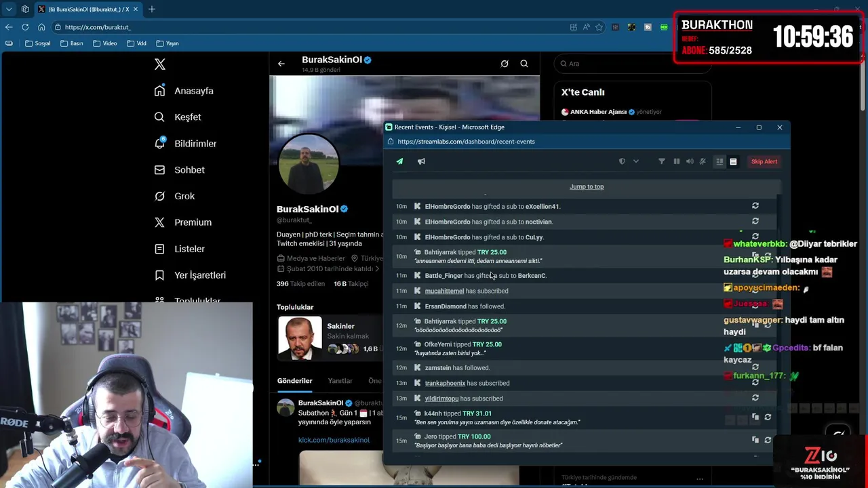Click the Edge read aloud icon
The image size is (868, 488).
click(586, 27)
